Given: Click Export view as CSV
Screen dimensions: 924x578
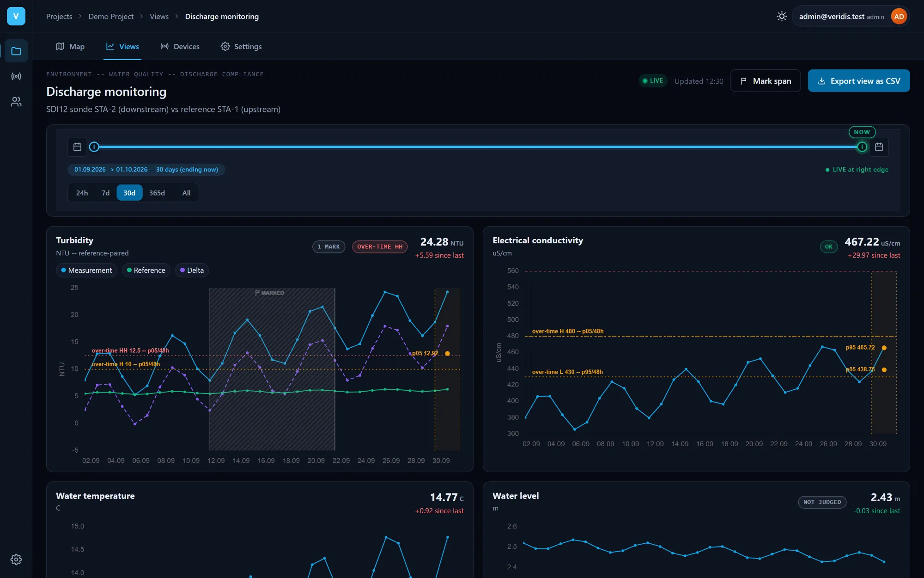Looking at the screenshot, I should [x=859, y=81].
